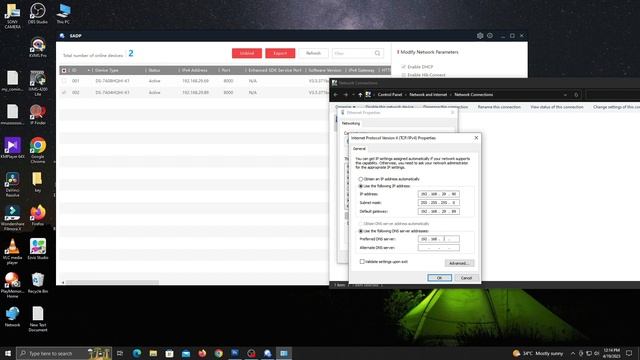This screenshot has width=640, height=360.
Task: Click Alternate DNS server field
Action: (x=439, y=248)
